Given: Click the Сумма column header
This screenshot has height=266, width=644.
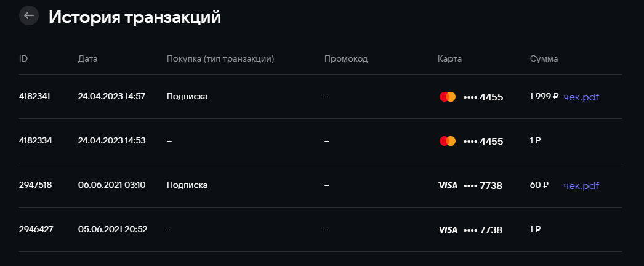Looking at the screenshot, I should click(544, 59).
